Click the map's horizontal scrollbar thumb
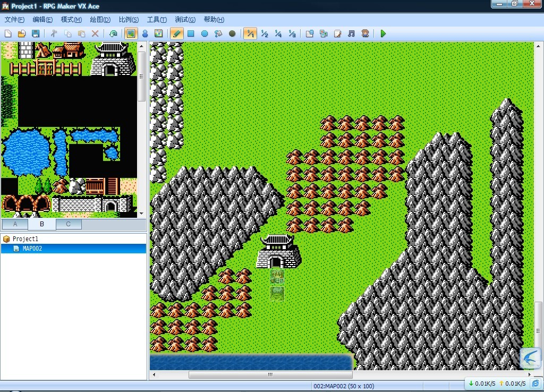Viewport: 544px width, 392px height. (270, 374)
